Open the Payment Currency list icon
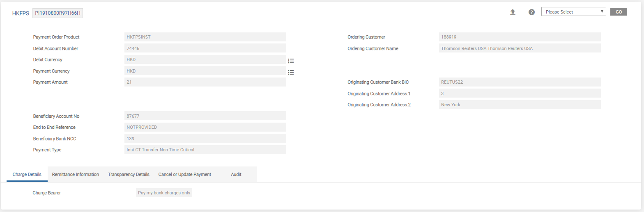Screen dimensions: 644x212 [x=291, y=73]
